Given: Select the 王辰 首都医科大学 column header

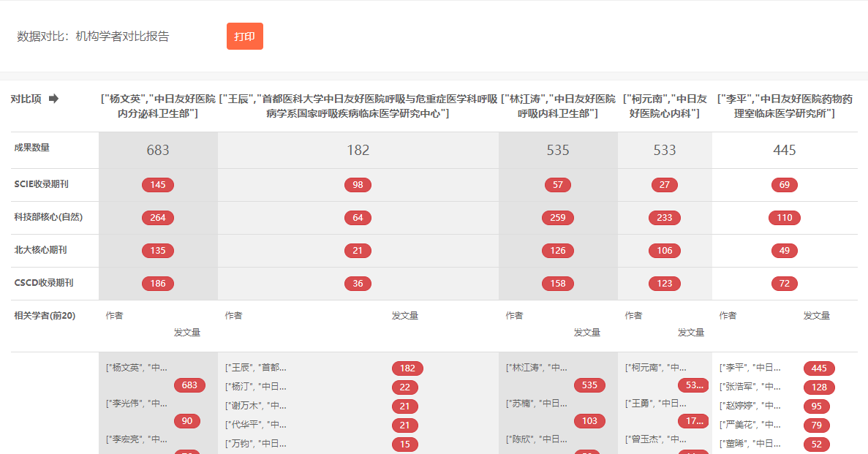Looking at the screenshot, I should pyautogui.click(x=358, y=106).
